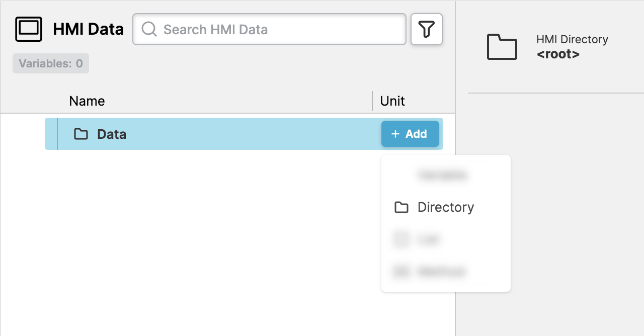Click the large HMI Directory folder icon
This screenshot has width=644, height=336.
[502, 47]
